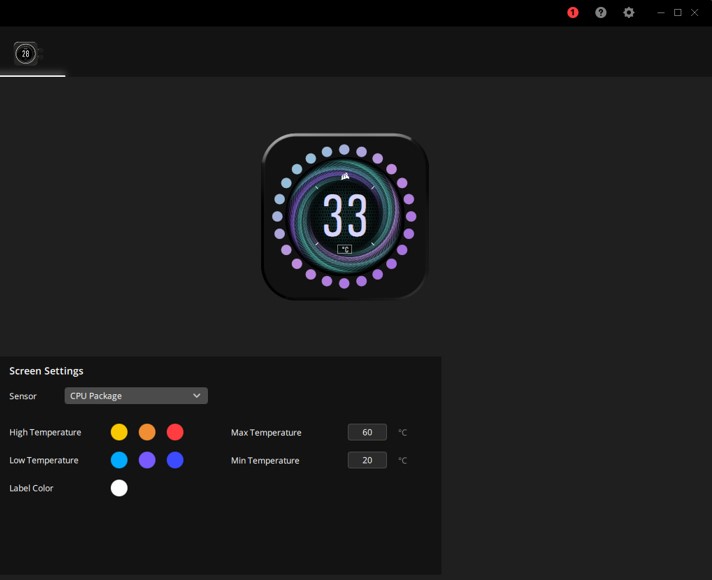Click the Sensor label text
The width and height of the screenshot is (712, 580).
(23, 396)
